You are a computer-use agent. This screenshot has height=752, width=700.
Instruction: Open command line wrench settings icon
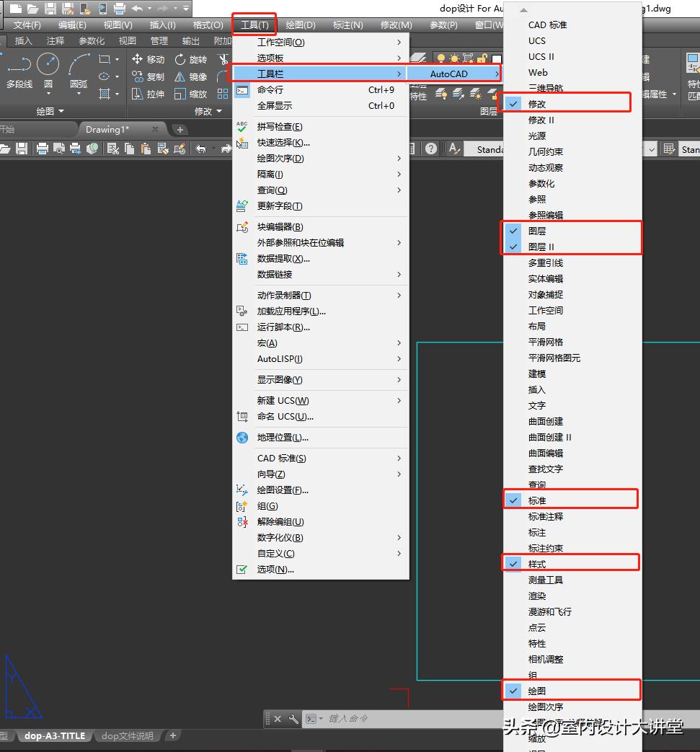pyautogui.click(x=293, y=719)
